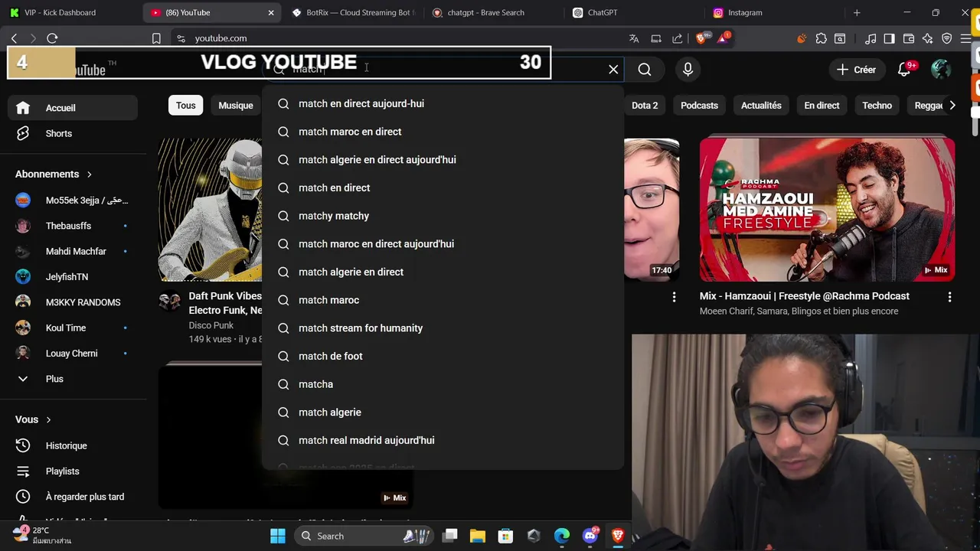Open Thebausffs subscription channel
This screenshot has width=980, height=551.
pos(73,226)
